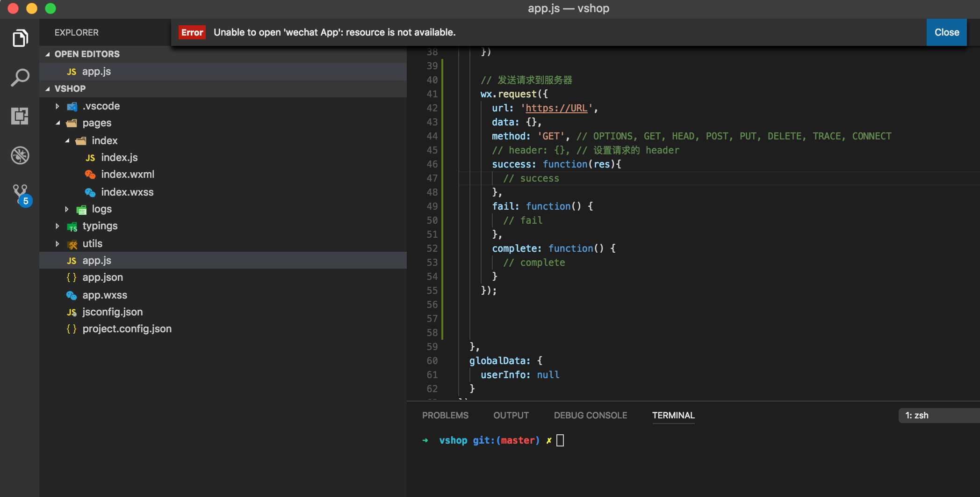Open jsconfig.json file
The width and height of the screenshot is (980, 497).
click(x=112, y=312)
